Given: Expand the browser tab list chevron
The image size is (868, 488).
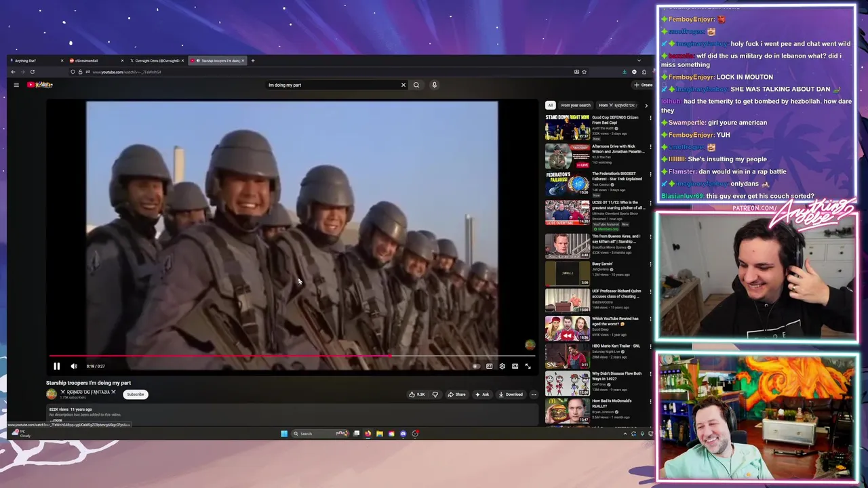Looking at the screenshot, I should [639, 60].
